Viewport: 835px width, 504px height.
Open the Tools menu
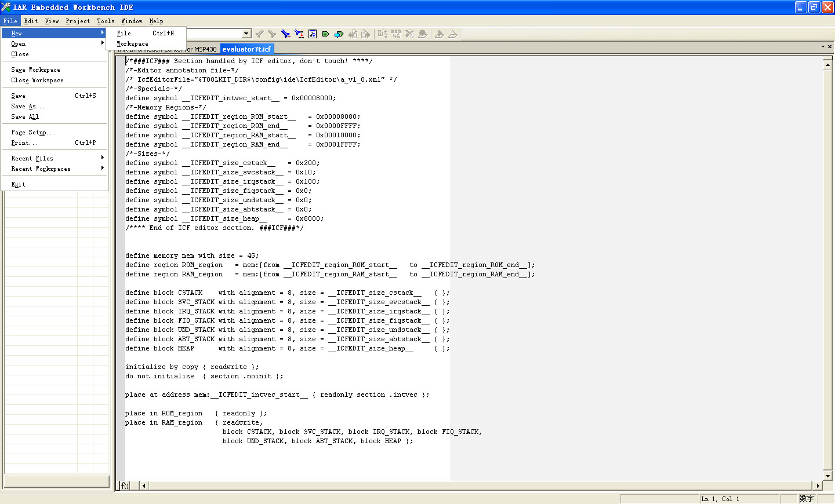[x=106, y=21]
